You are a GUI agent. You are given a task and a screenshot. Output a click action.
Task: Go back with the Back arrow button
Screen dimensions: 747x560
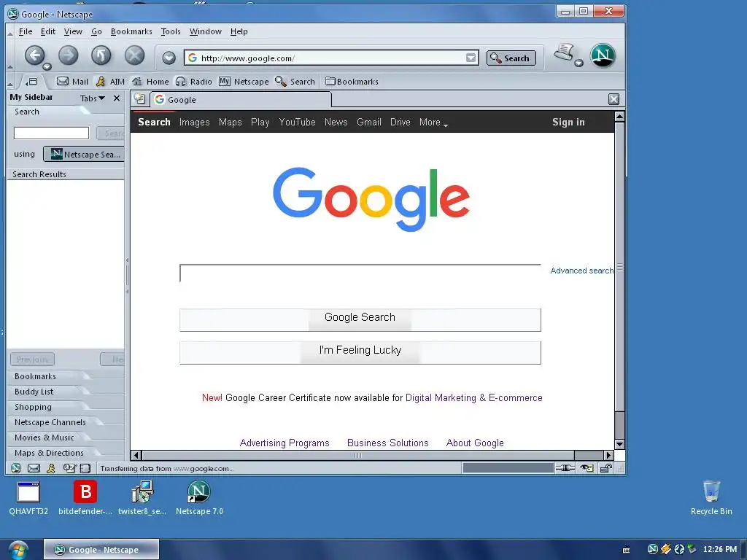pos(35,55)
